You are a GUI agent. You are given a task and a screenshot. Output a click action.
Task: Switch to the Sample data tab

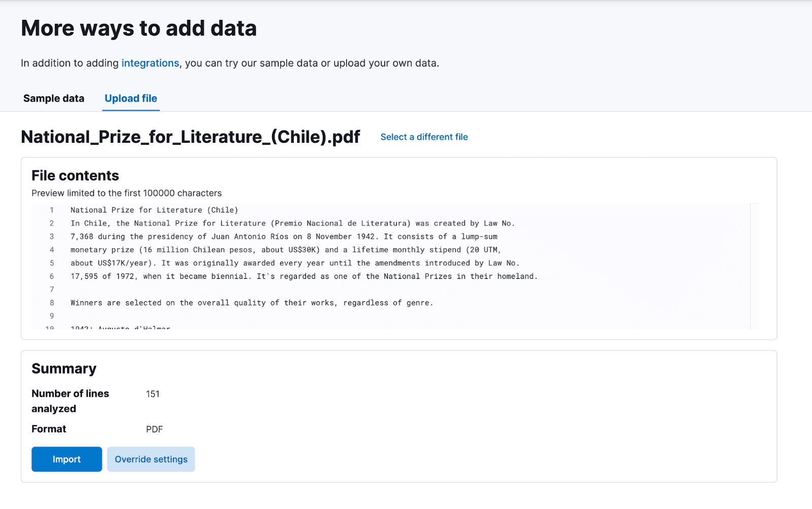pos(53,98)
